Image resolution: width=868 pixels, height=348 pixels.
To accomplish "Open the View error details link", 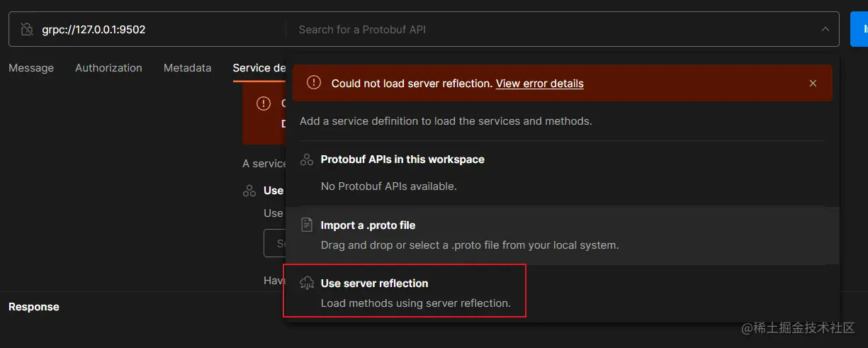I will pos(539,84).
